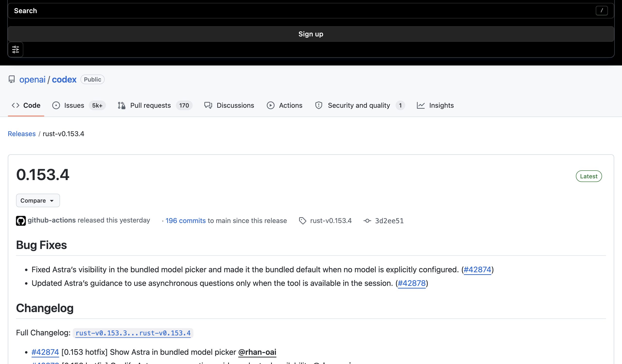Click the Sign up button
Screen dimensions: 622x364
pos(311,34)
